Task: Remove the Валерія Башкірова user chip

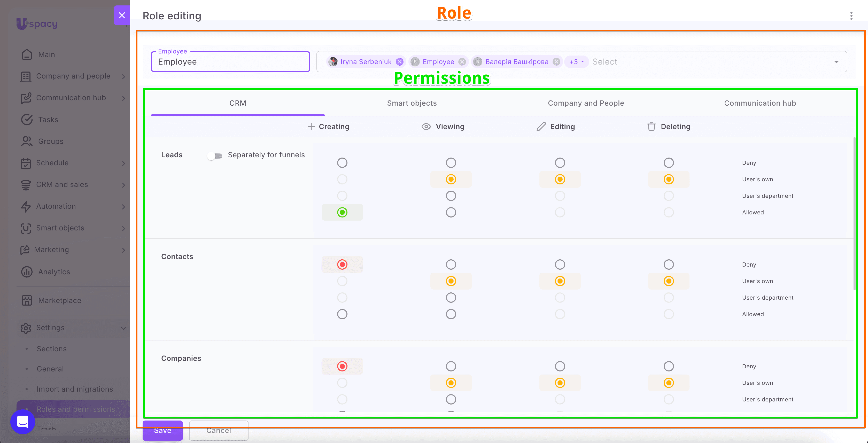Action: coord(556,62)
